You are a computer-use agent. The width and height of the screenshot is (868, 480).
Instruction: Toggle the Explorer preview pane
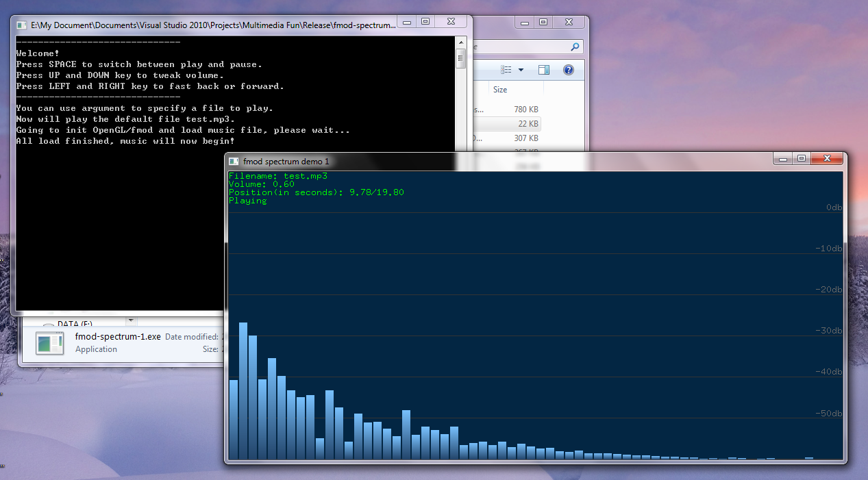click(544, 70)
